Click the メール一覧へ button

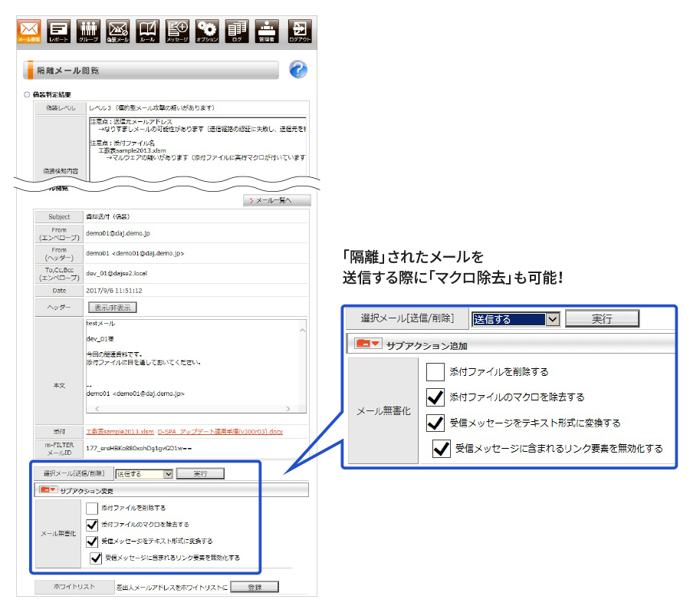pos(278,200)
